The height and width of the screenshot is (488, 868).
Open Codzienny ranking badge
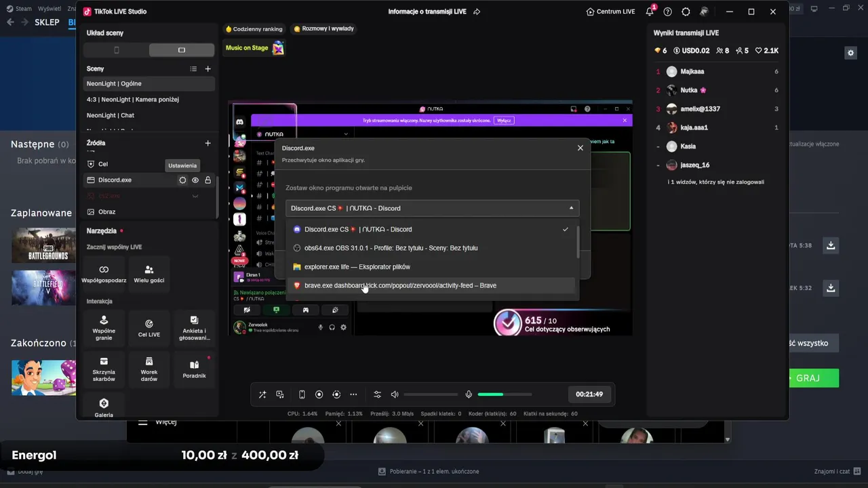254,29
